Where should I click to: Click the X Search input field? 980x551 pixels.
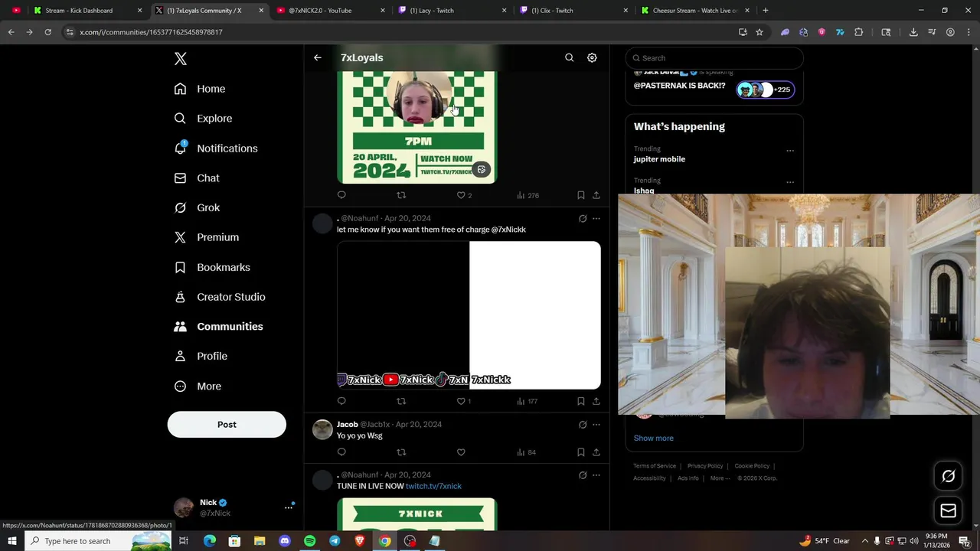pyautogui.click(x=714, y=58)
